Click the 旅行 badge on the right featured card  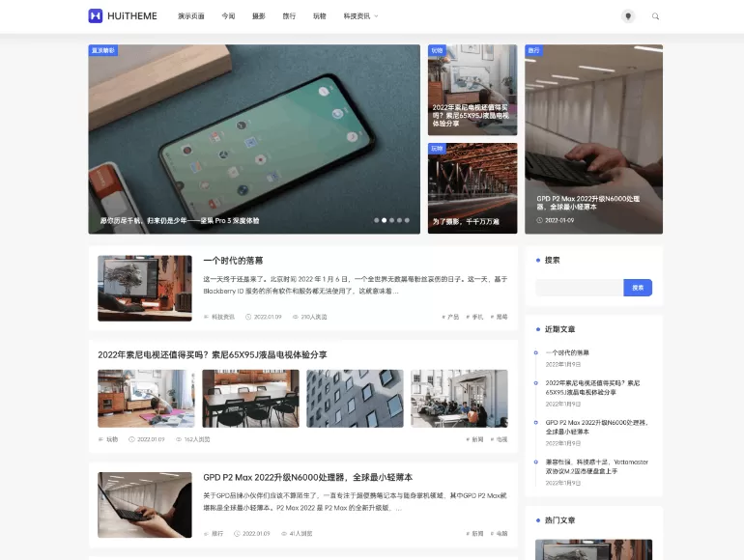click(x=533, y=50)
